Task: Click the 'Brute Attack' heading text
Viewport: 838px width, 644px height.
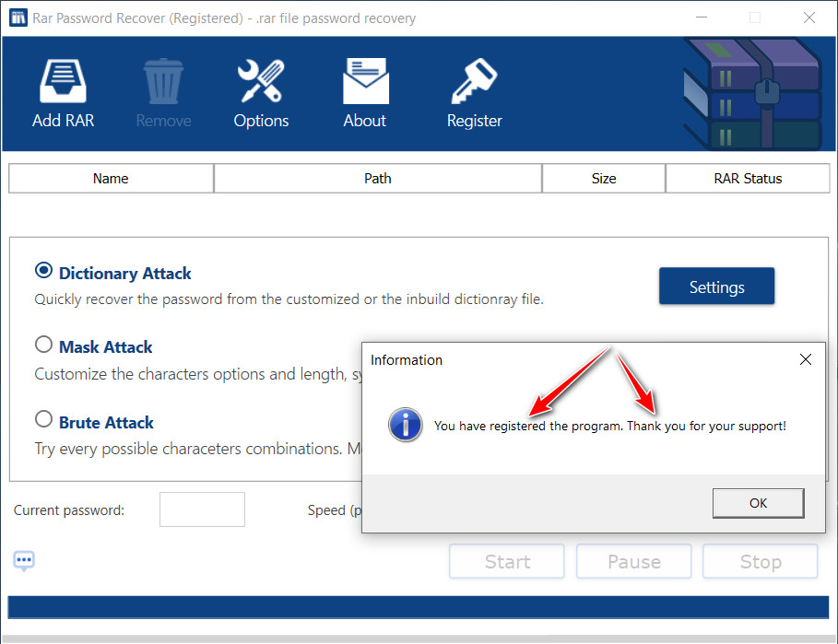Action: point(106,422)
